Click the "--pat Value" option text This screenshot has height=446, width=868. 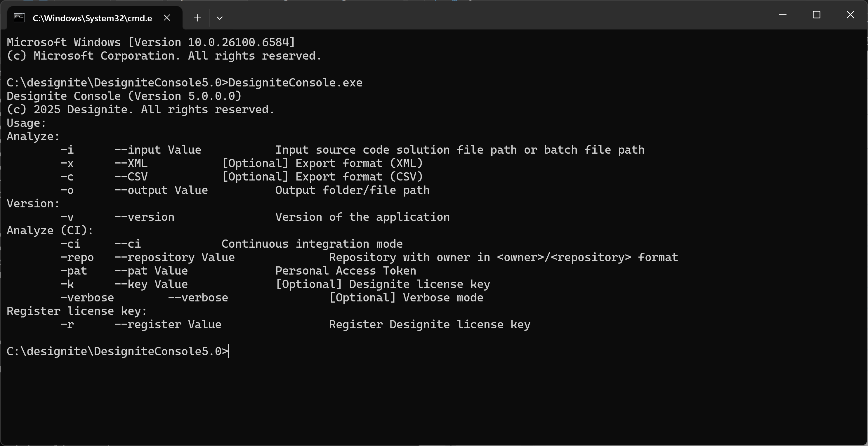151,271
